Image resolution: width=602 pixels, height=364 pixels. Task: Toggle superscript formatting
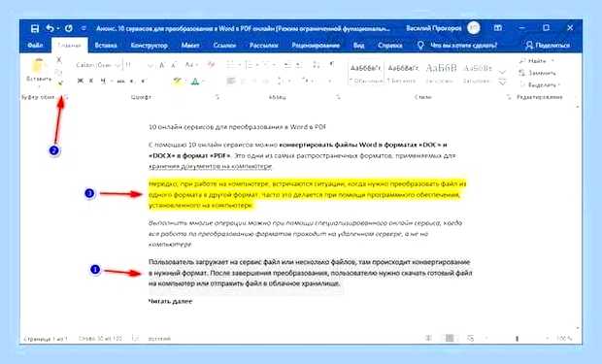(x=143, y=81)
